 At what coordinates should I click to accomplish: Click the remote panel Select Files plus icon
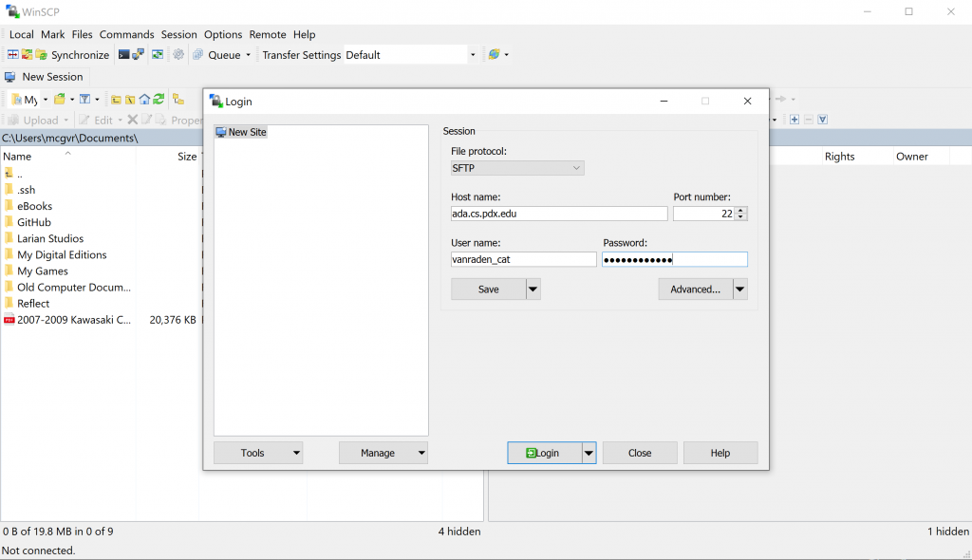[794, 119]
